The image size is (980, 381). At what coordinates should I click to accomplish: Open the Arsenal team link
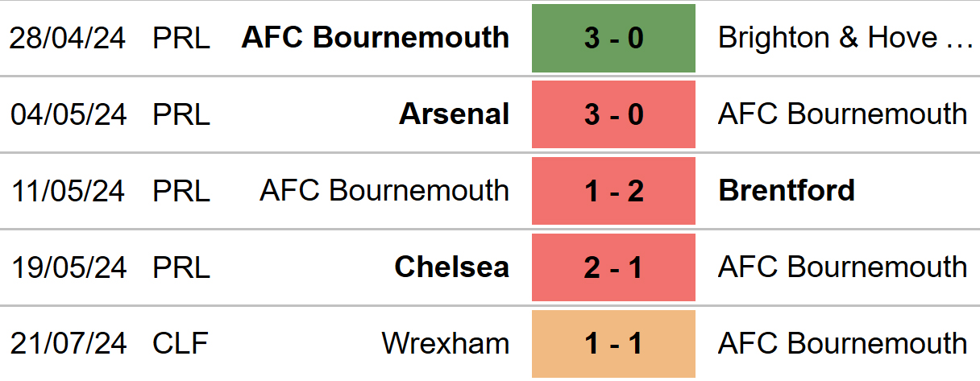click(x=454, y=114)
